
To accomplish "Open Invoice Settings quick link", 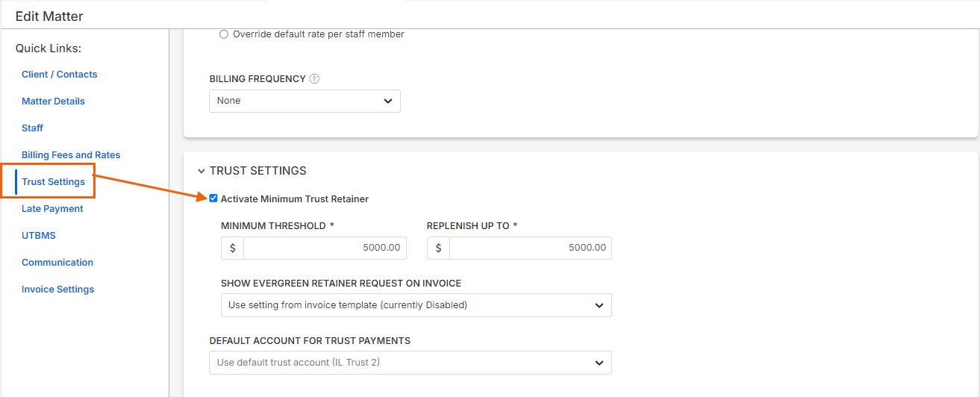I will (57, 290).
